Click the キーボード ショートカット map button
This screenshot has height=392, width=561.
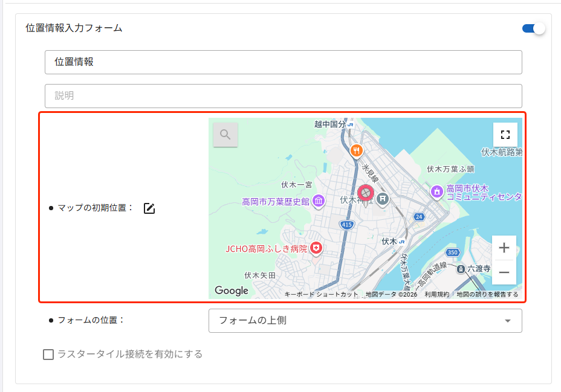coord(321,294)
